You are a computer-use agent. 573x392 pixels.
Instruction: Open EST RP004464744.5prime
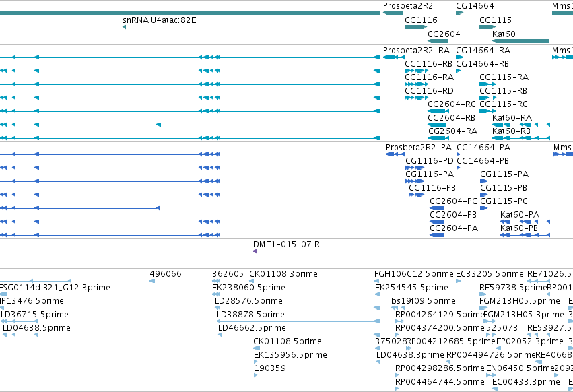440,382
